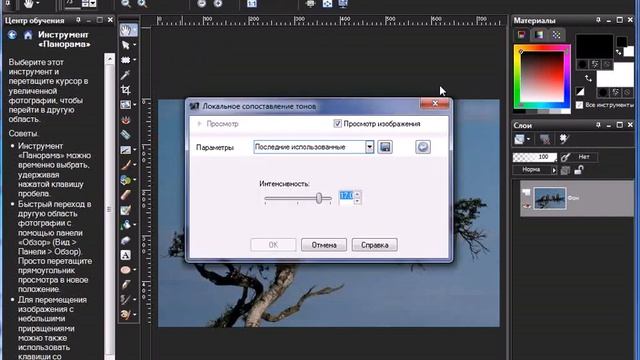
Task: Click the reset to default icon in dialog
Action: [422, 147]
